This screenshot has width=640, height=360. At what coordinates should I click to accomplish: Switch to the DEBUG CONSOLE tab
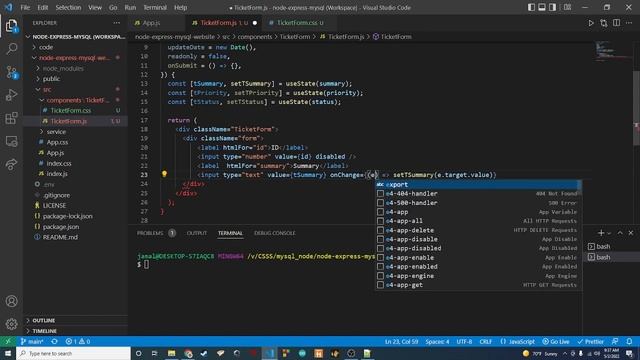[x=274, y=233]
